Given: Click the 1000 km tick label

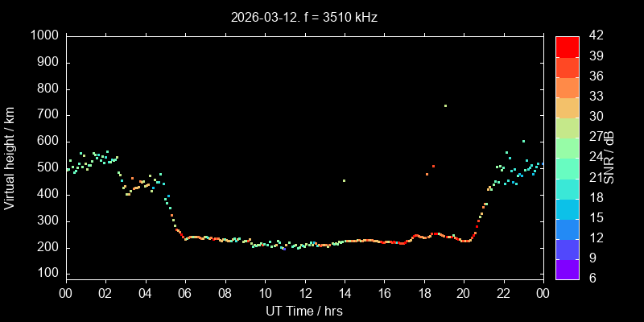Looking at the screenshot, I should tap(45, 35).
